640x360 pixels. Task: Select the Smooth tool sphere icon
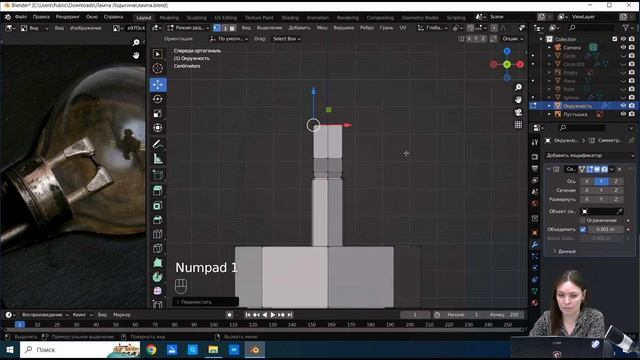[158, 291]
